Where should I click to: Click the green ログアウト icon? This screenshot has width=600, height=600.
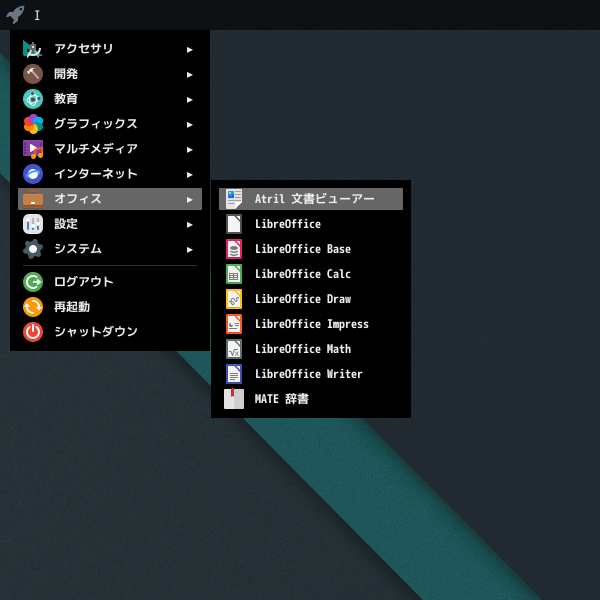33,282
